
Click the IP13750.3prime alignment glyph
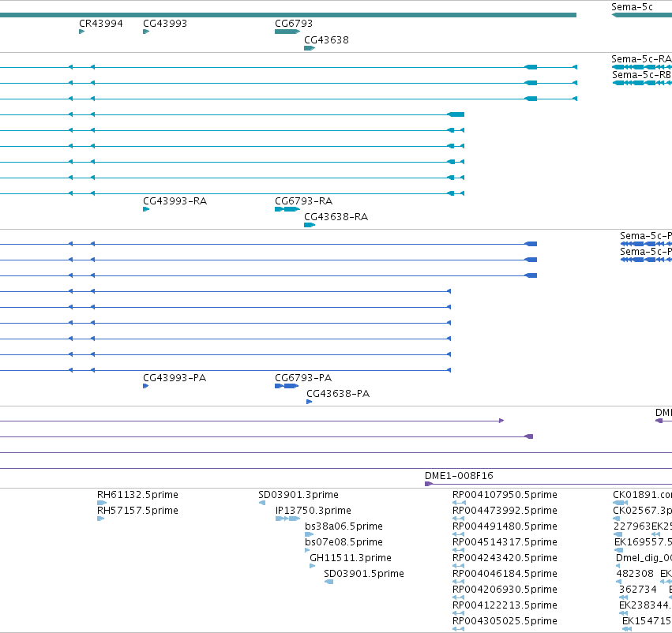coord(287,519)
